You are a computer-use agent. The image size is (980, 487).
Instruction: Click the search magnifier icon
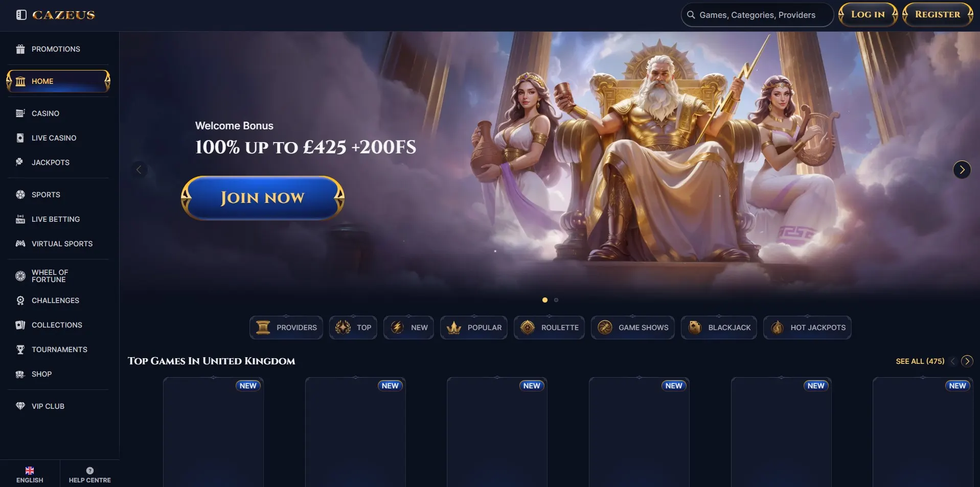691,15
